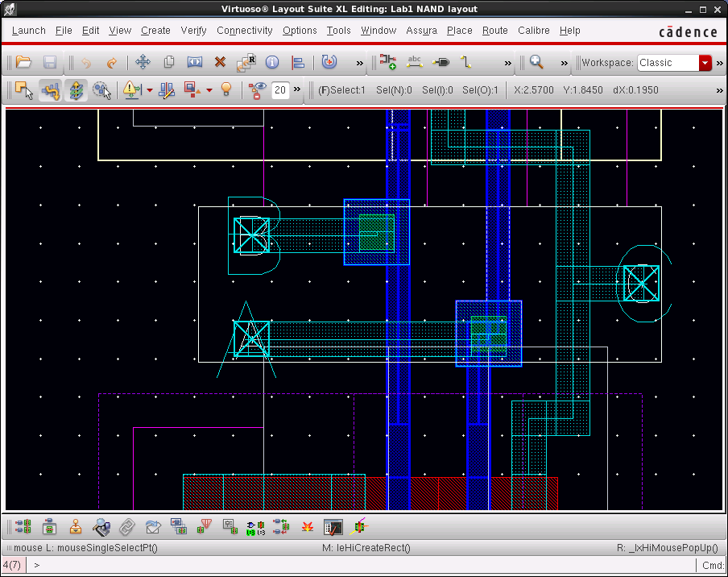Click the Create Instance icon
Viewport: 728px width, 577px height.
[387, 62]
